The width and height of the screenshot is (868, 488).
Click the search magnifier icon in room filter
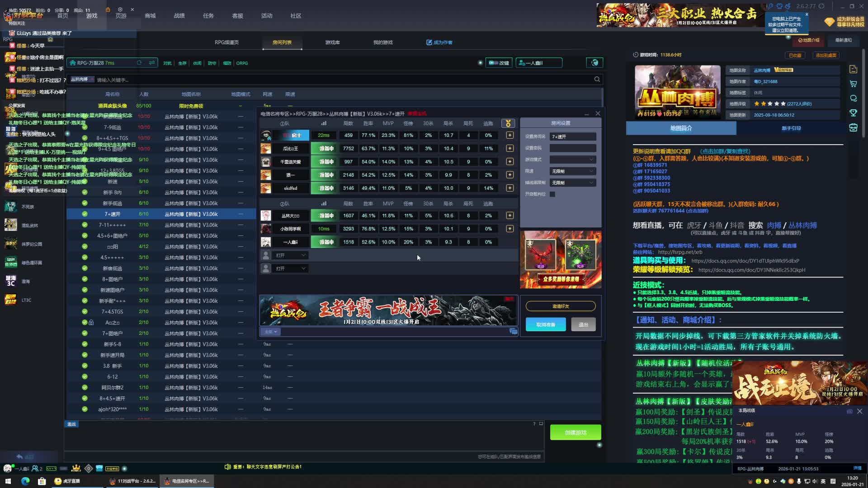click(597, 80)
